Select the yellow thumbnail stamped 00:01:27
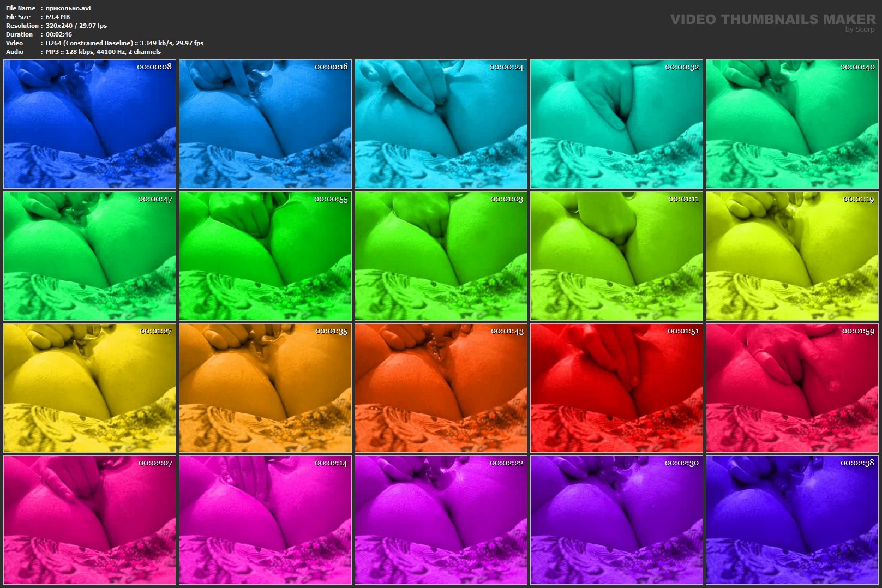This screenshot has width=882, height=588. click(89, 388)
